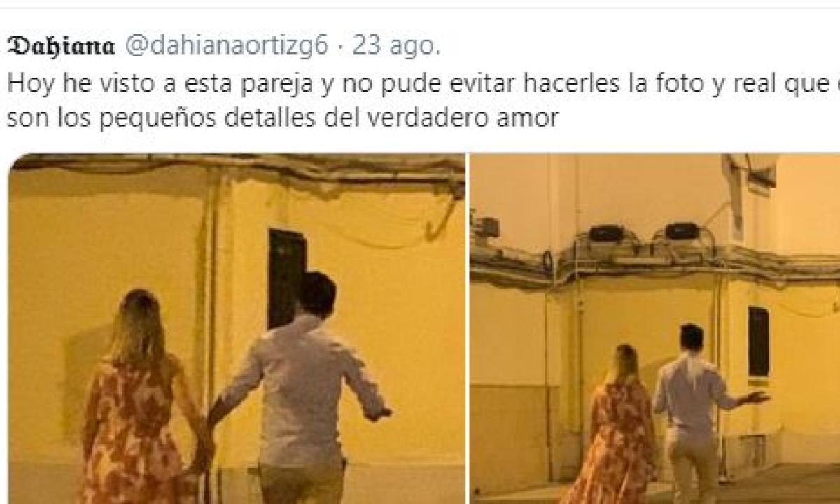Click the dark window in right photo
The width and height of the screenshot is (840, 504).
pos(759,342)
